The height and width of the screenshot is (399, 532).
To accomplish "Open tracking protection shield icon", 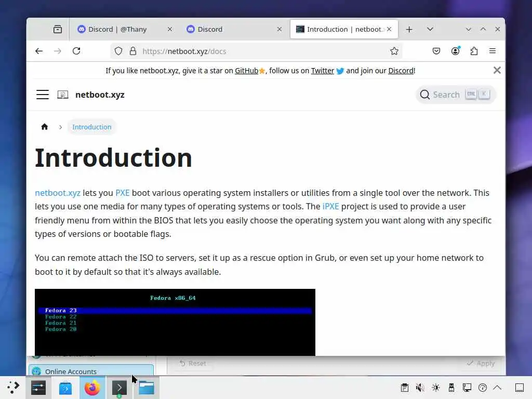I will click(118, 51).
